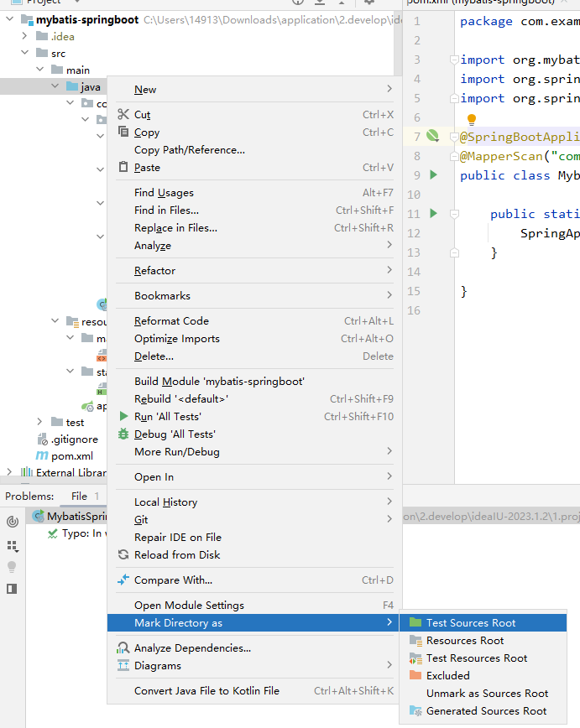Screen dimensions: 580x728
Task: Click Compare With arrows icon
Action: click(x=123, y=580)
